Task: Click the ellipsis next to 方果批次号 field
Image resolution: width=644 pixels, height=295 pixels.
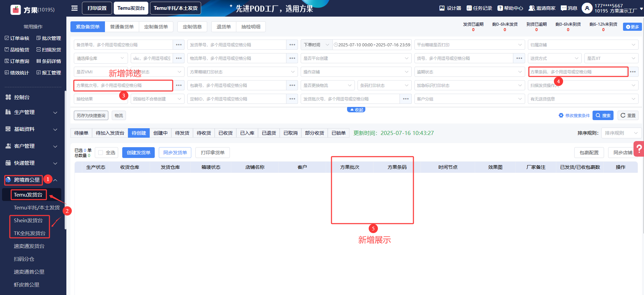Action: pos(179,85)
